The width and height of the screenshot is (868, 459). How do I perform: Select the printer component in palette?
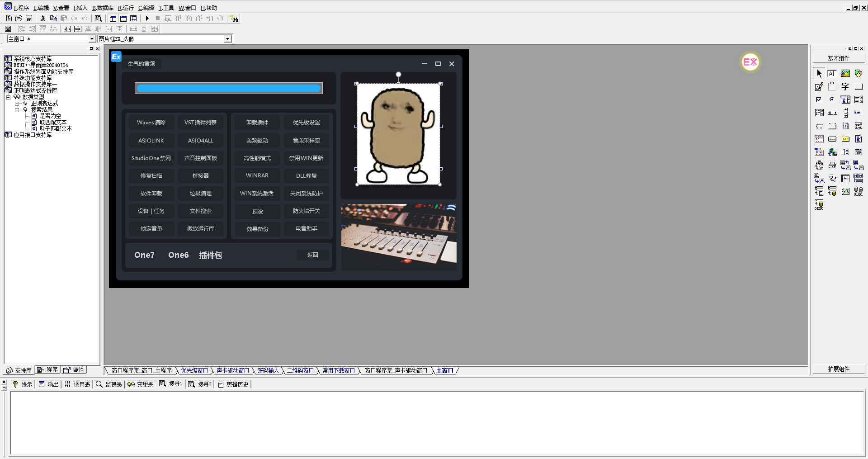(x=832, y=165)
